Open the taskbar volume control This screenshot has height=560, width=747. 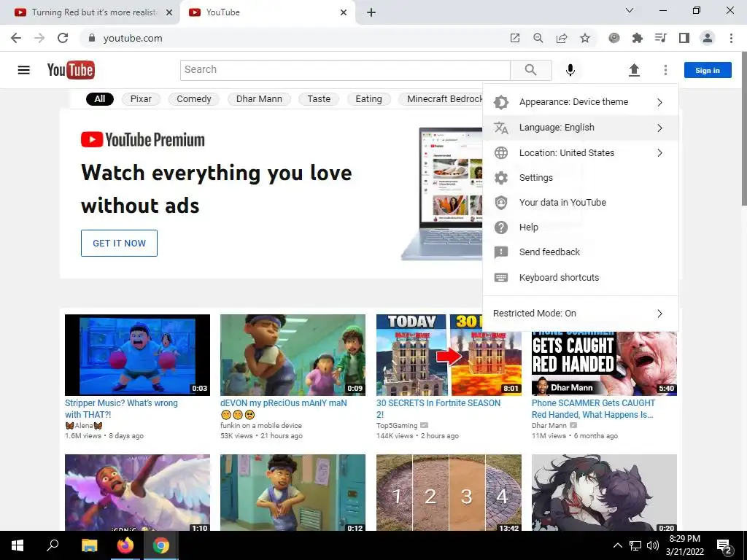click(x=653, y=545)
